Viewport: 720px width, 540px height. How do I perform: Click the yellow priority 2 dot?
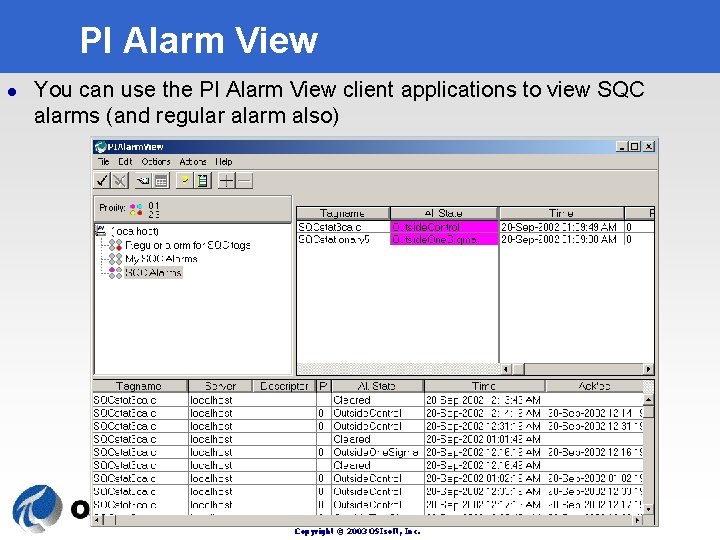click(133, 213)
